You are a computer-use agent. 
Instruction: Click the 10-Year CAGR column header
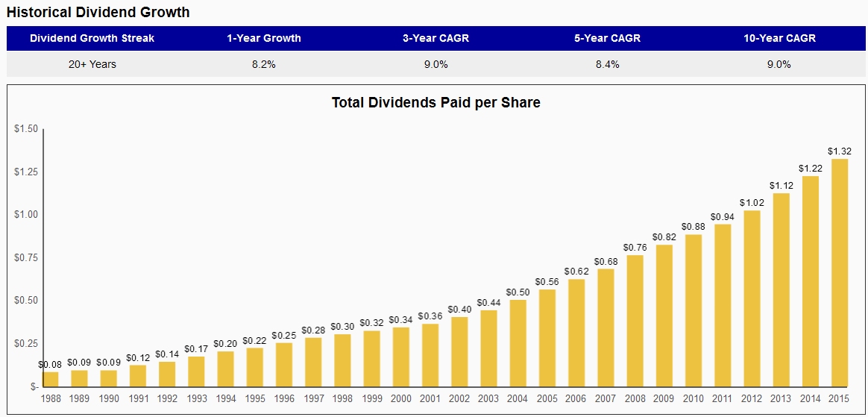tap(779, 39)
